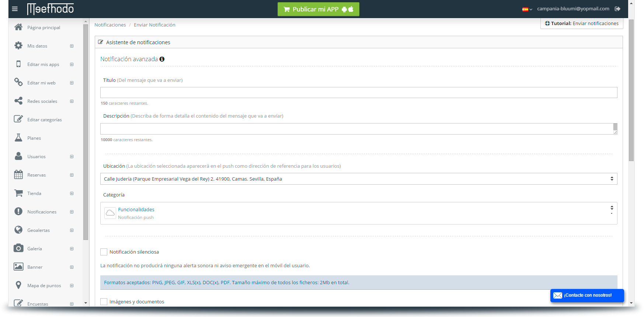This screenshot has height=317, width=644.
Task: Click the Redes sociales share icon
Action: (x=18, y=101)
